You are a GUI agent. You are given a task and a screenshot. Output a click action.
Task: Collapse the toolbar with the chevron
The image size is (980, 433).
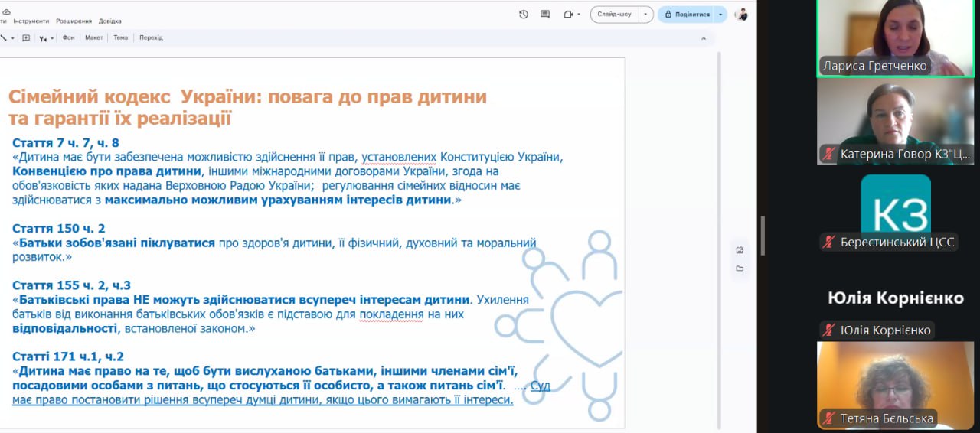[x=704, y=37]
